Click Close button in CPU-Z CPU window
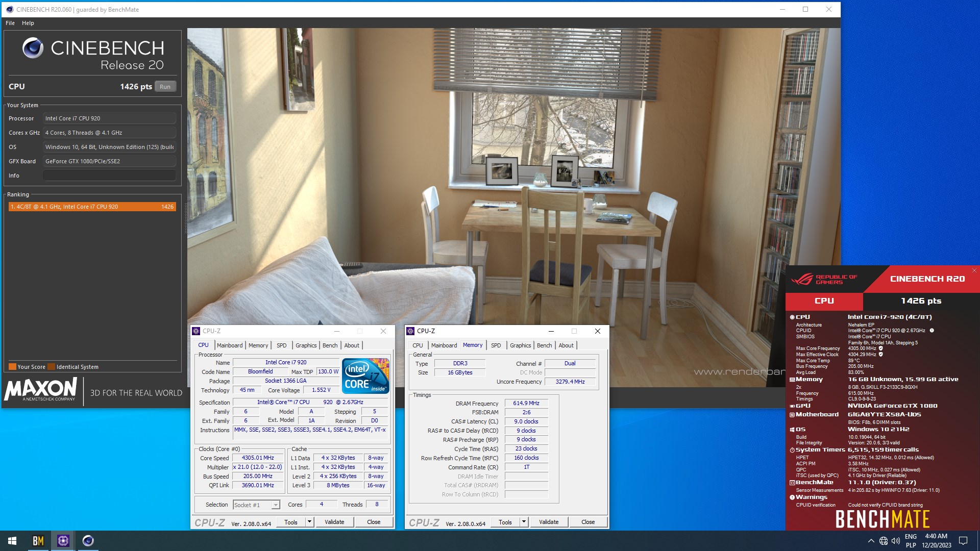This screenshot has width=980, height=551. (374, 522)
